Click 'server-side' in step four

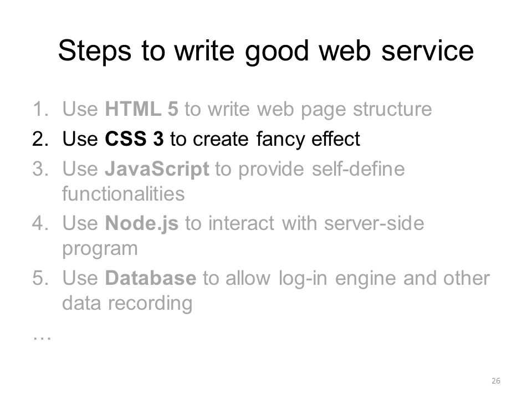point(374,223)
